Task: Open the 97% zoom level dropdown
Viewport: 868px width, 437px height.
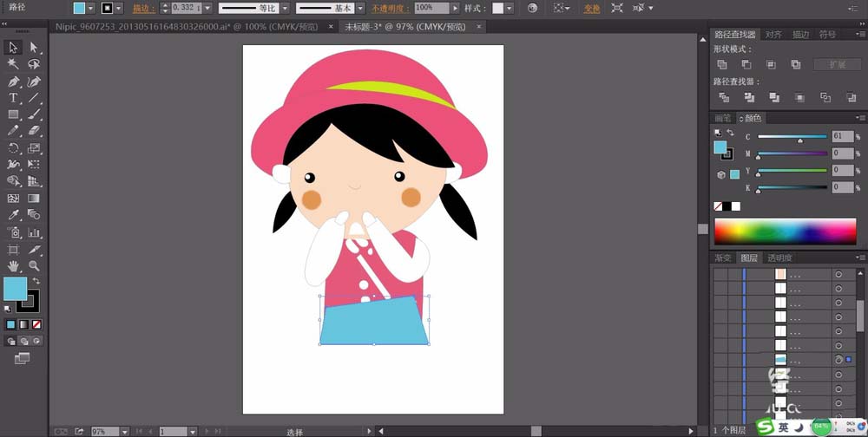Action: click(x=125, y=432)
